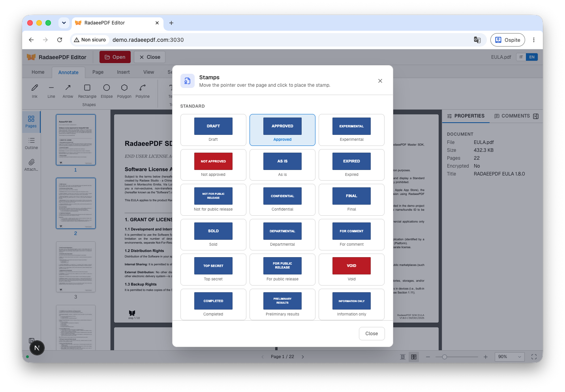This screenshot has width=565, height=392.
Task: Go back in browser history
Action: click(31, 40)
